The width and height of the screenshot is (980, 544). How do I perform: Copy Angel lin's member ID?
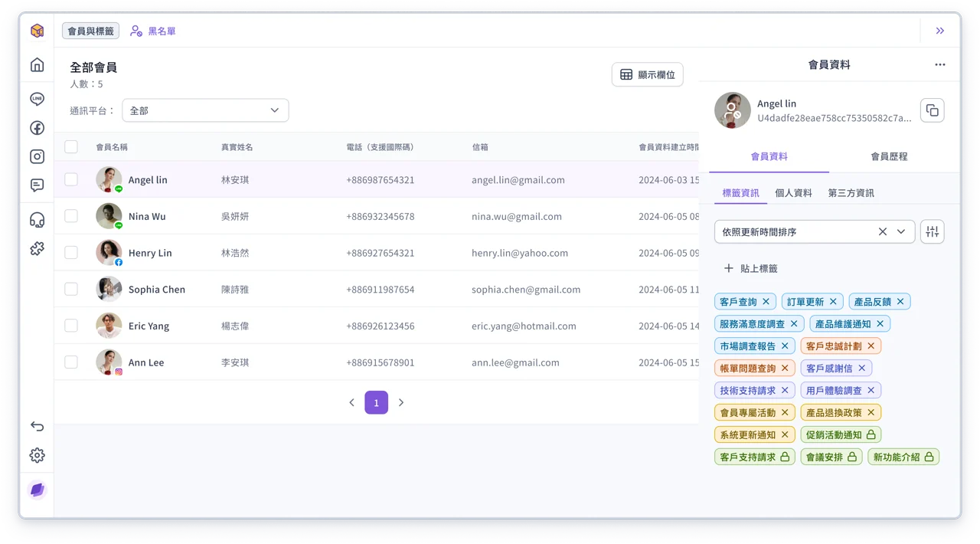pyautogui.click(x=932, y=110)
